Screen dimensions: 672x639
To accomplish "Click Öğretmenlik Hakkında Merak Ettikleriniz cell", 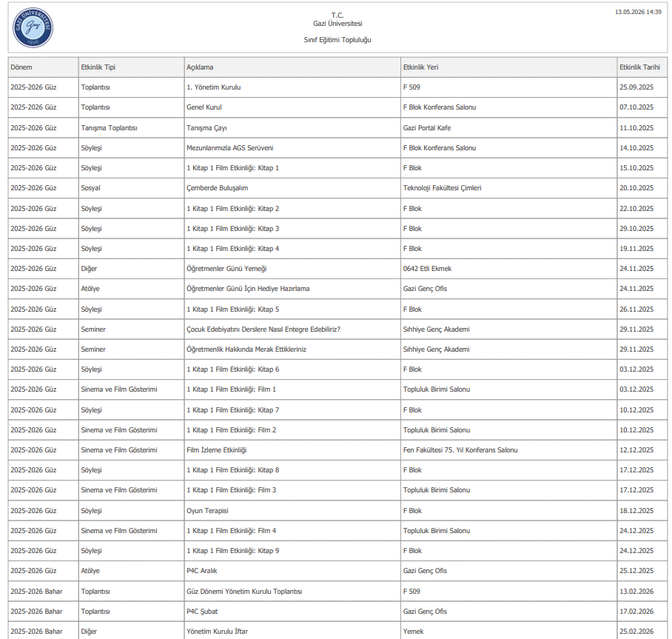I will click(292, 349).
